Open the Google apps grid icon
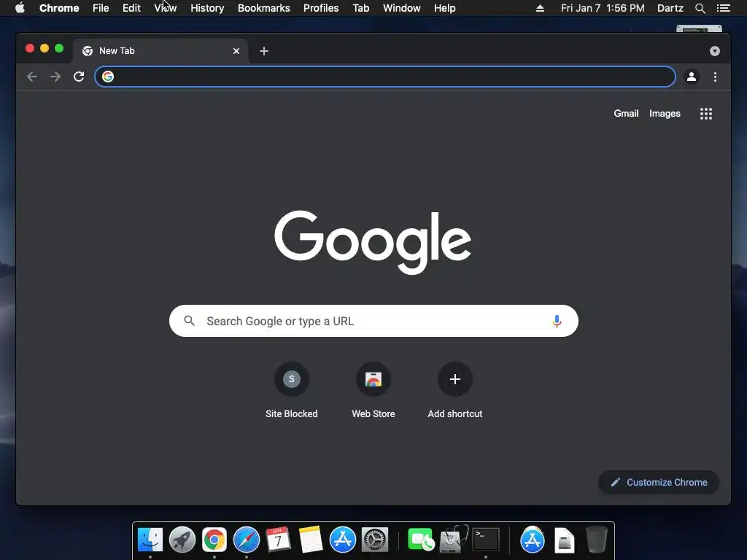 pos(706,114)
